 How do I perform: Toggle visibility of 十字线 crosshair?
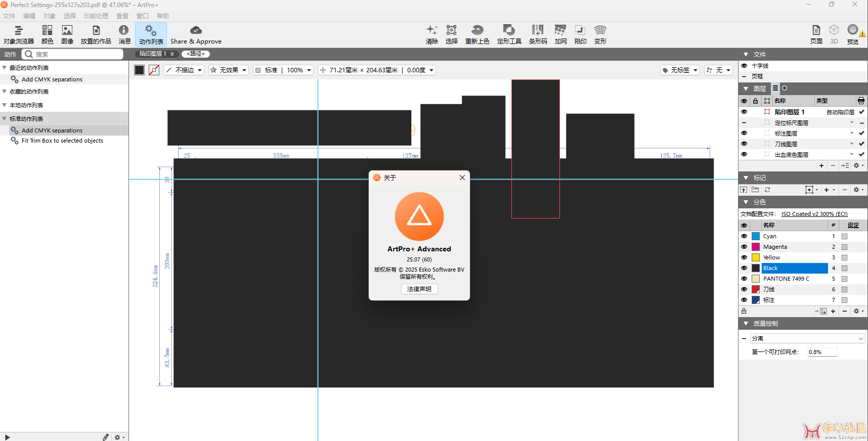pyautogui.click(x=744, y=66)
